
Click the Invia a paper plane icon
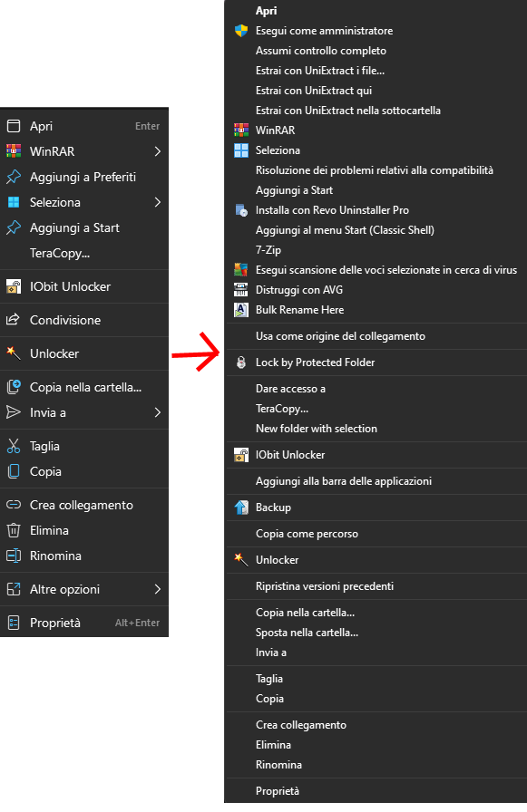(14, 412)
